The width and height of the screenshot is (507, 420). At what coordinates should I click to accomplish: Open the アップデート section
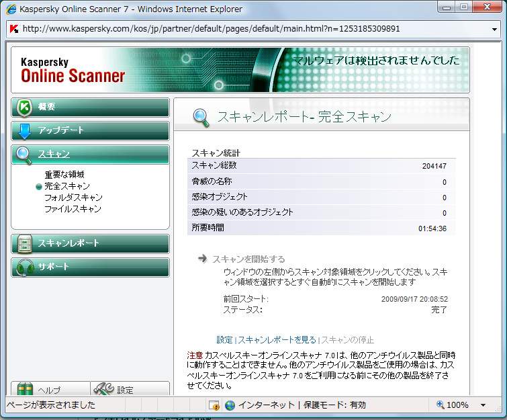pos(90,131)
